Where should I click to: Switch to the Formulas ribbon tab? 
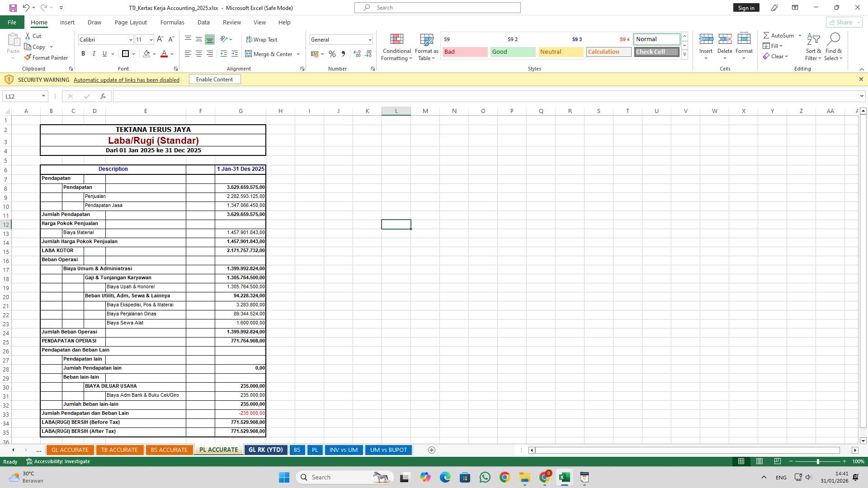172,22
